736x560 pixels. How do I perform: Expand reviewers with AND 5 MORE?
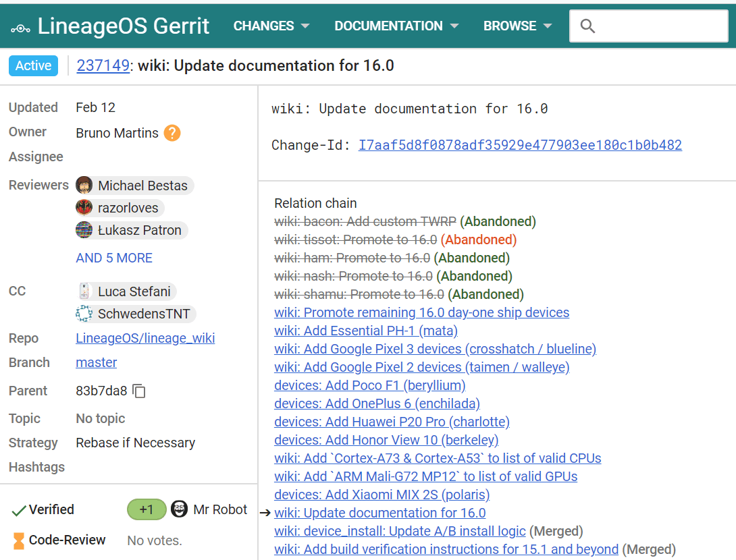click(114, 258)
